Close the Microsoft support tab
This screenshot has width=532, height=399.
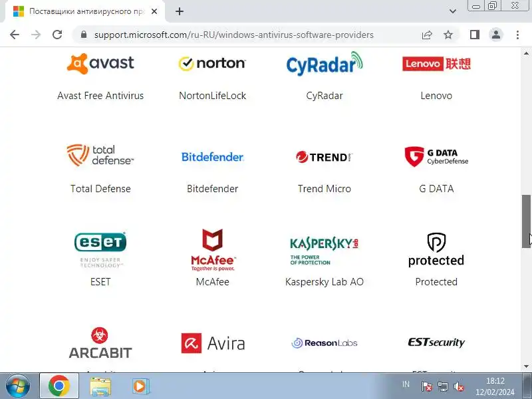click(x=154, y=11)
